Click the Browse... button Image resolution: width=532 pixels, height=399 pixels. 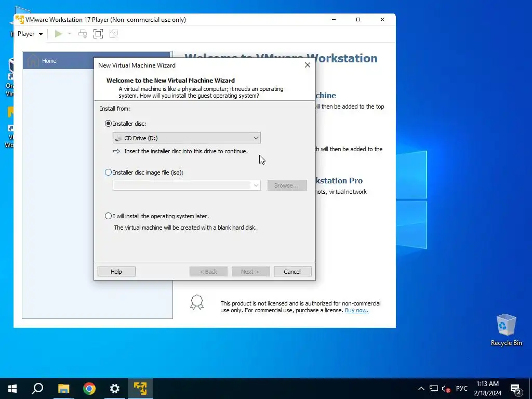287,185
